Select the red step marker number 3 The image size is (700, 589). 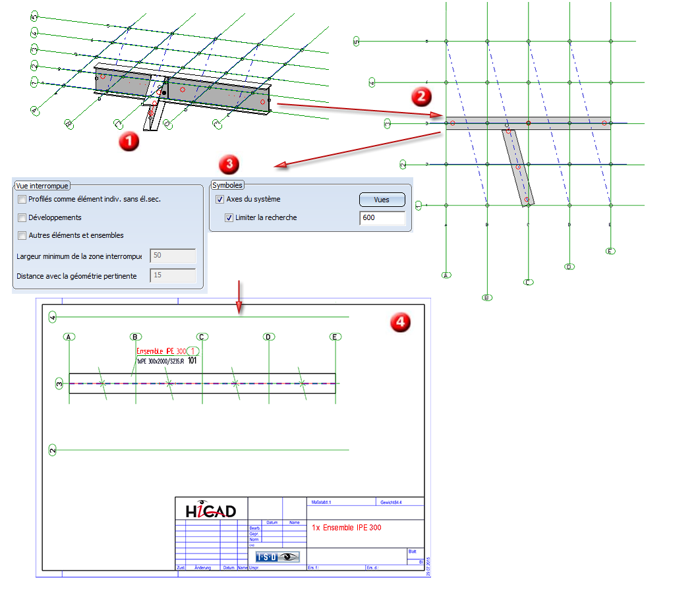(229, 163)
